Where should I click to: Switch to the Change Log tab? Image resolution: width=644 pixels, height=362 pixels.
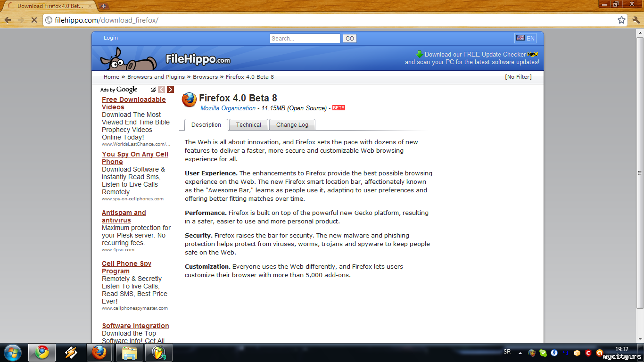(292, 125)
